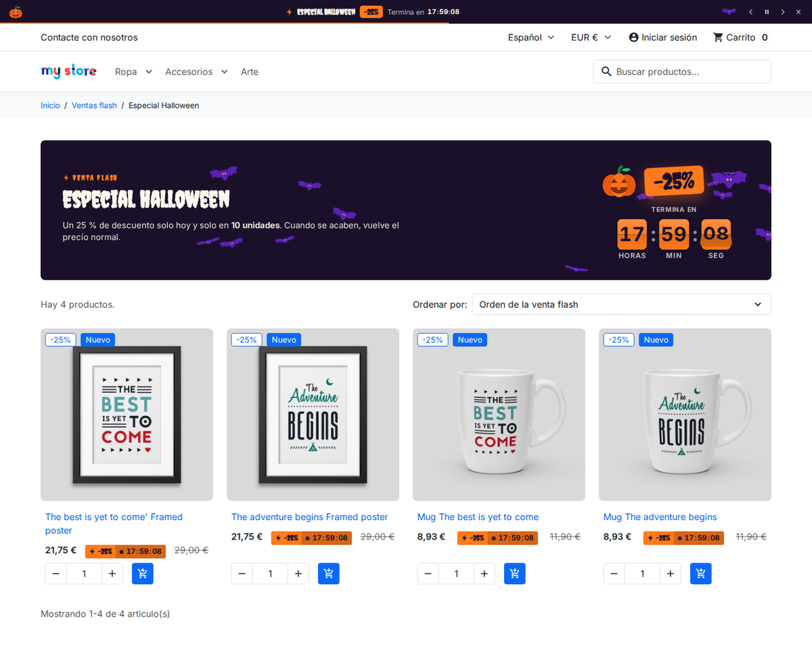Viewport: 812px width, 648px height.
Task: Click the MIN countdown tile showing 59
Action: click(x=674, y=234)
